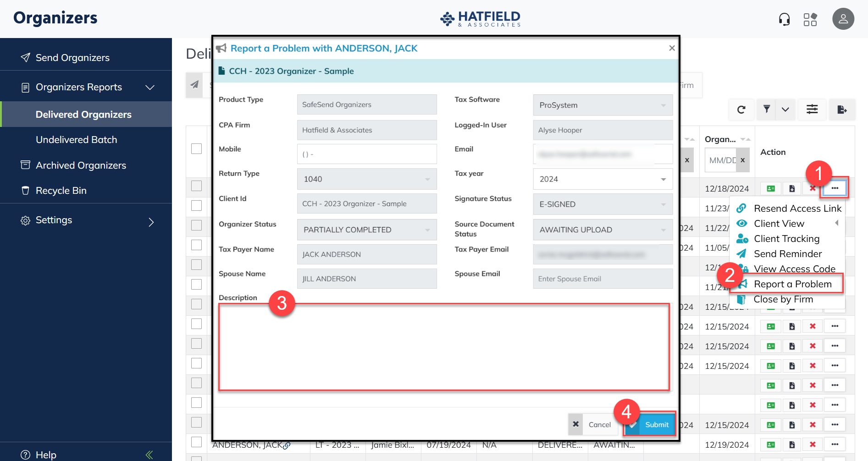868x461 pixels.
Task: Tick the checkbox of the third table row
Action: [196, 225]
